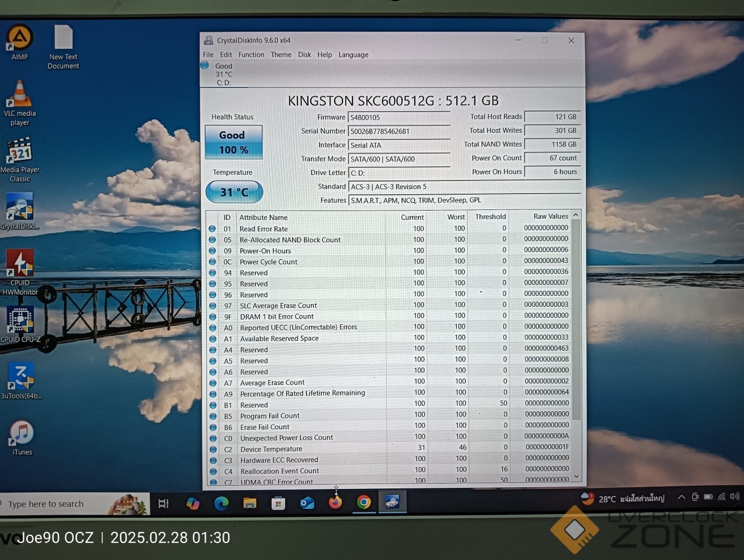This screenshot has width=744, height=560.
Task: Click the scroll down arrow of attribute list
Action: [577, 477]
